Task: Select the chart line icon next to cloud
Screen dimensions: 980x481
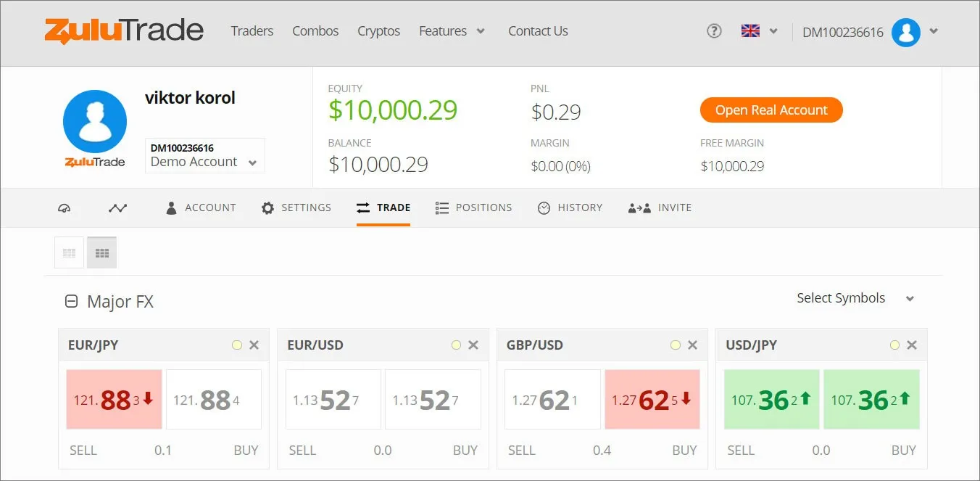Action: [117, 207]
